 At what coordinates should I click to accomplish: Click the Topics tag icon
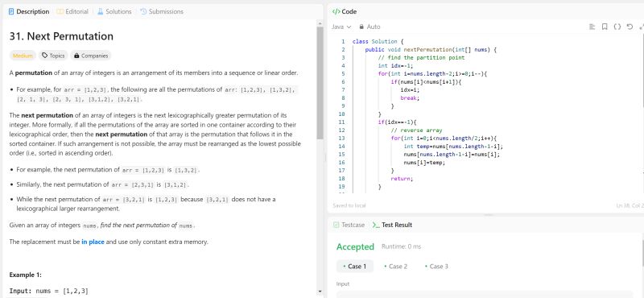pyautogui.click(x=45, y=56)
